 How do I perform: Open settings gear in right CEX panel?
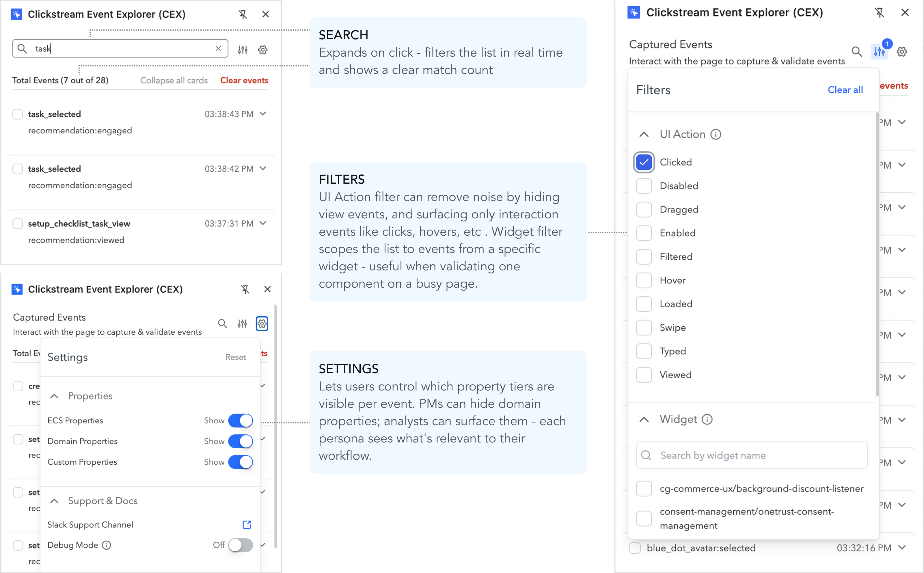(902, 51)
